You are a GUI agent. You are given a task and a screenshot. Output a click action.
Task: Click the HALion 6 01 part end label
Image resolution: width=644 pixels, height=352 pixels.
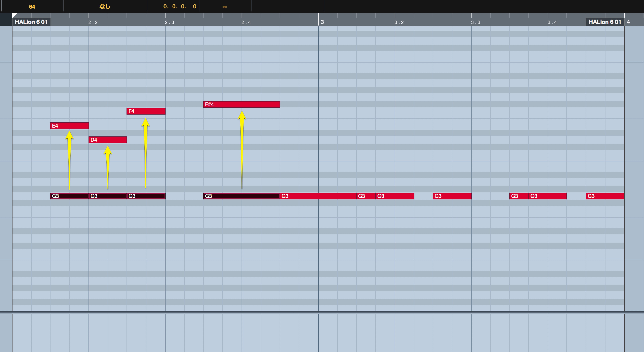pyautogui.click(x=605, y=22)
